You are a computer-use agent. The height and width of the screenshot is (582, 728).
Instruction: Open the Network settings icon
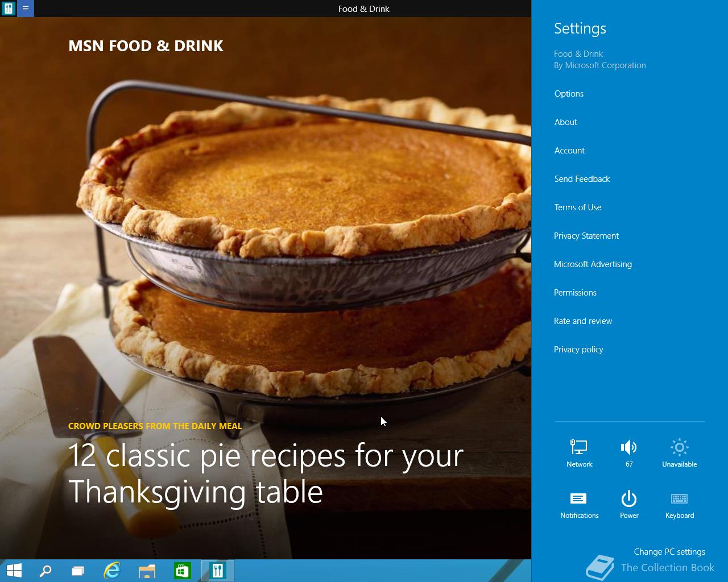(579, 453)
